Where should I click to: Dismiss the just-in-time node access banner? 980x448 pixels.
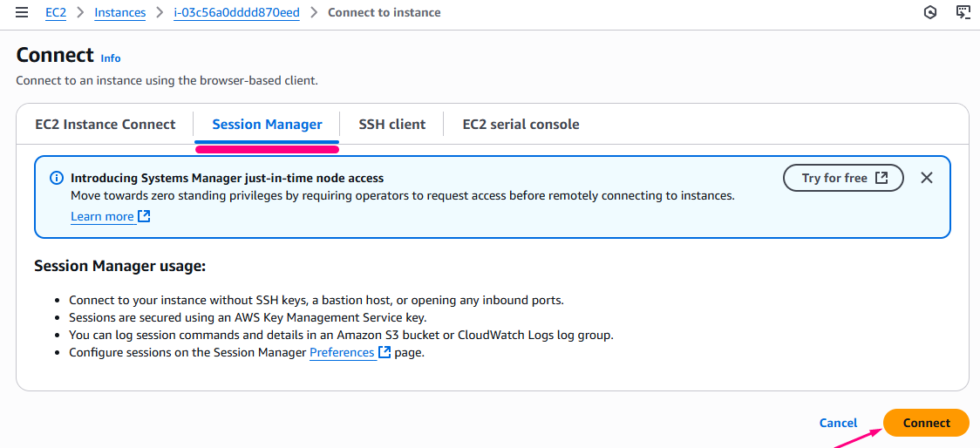(927, 178)
